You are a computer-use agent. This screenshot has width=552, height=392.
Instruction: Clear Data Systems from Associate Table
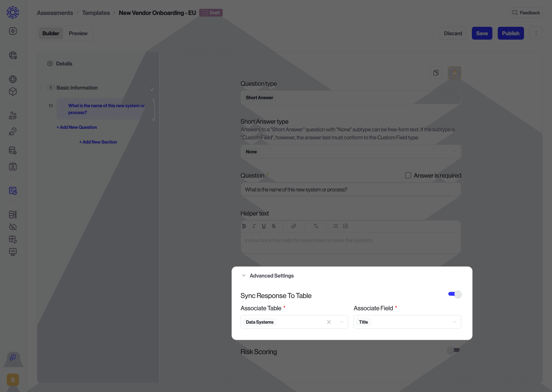tap(329, 322)
